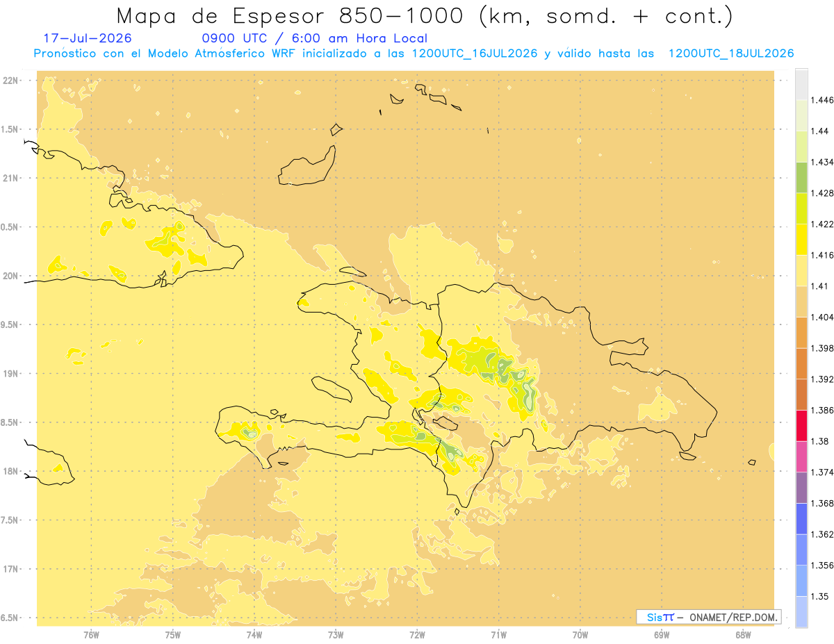Click the colorbar label "1.416"

[822, 255]
